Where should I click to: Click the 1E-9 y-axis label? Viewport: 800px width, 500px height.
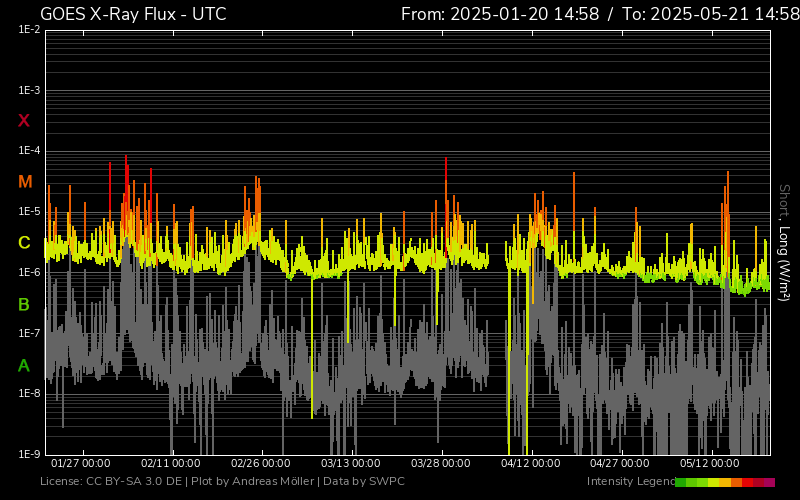(29, 454)
